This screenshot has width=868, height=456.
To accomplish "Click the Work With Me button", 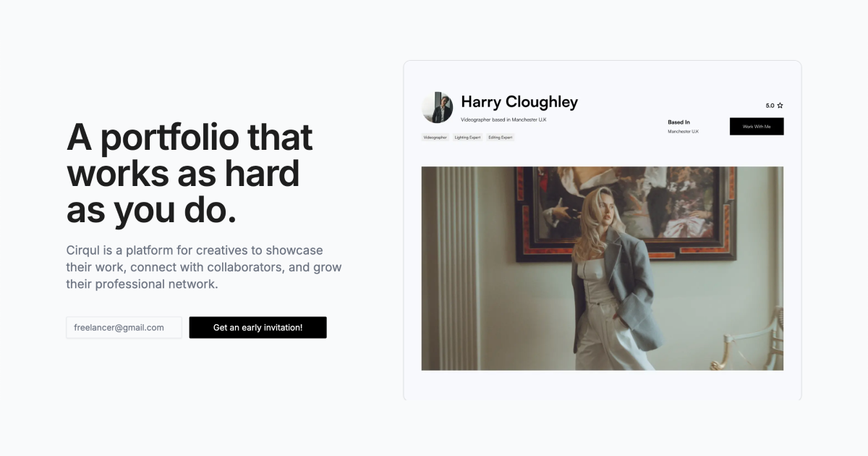I will pos(757,127).
